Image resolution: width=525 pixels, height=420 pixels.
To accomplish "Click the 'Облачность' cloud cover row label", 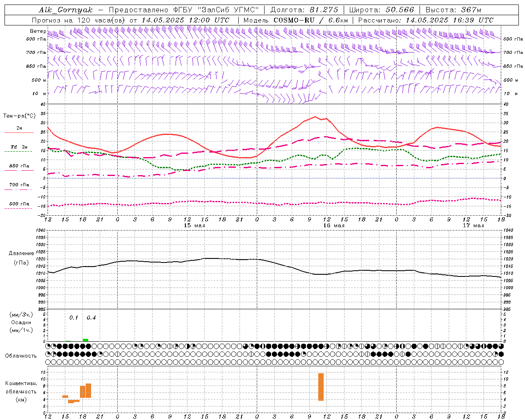I will tap(21, 356).
